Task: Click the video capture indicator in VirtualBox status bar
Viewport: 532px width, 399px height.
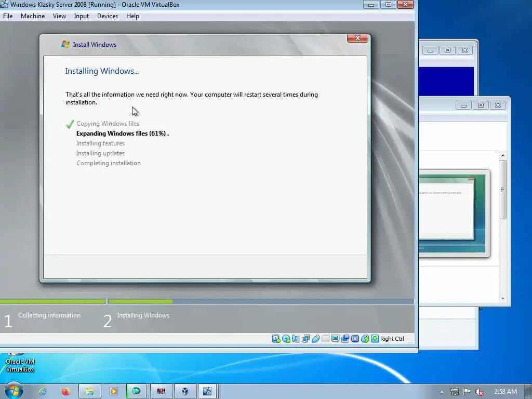Action: (x=345, y=339)
